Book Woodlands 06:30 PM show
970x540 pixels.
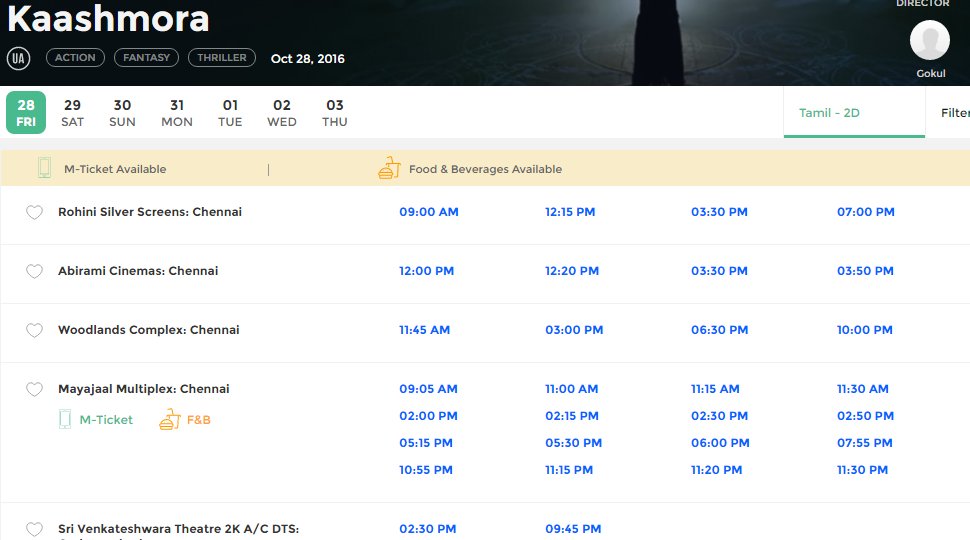(719, 330)
